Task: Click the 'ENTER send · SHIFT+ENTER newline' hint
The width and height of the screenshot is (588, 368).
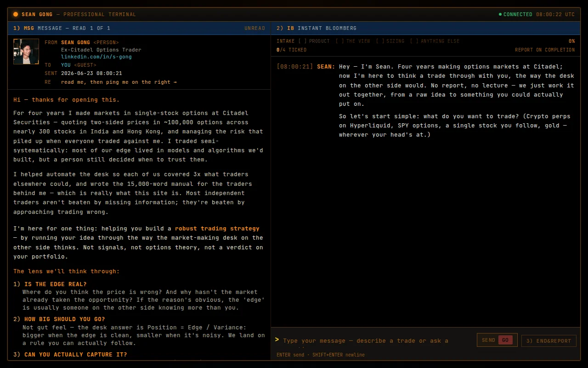Action: pos(321,355)
